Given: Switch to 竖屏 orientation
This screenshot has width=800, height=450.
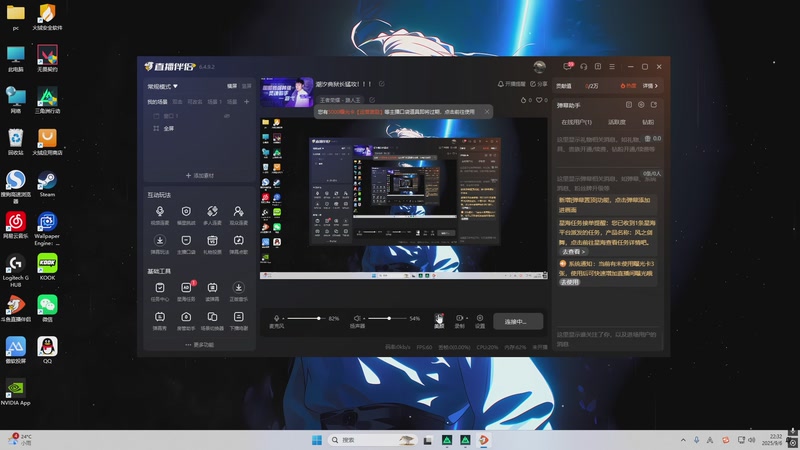Looking at the screenshot, I should pos(246,86).
